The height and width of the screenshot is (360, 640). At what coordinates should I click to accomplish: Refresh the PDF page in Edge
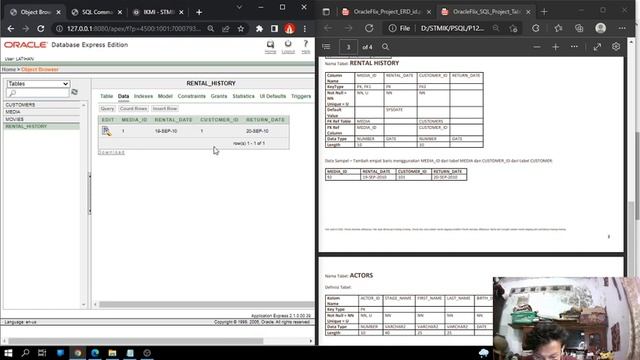tap(369, 28)
